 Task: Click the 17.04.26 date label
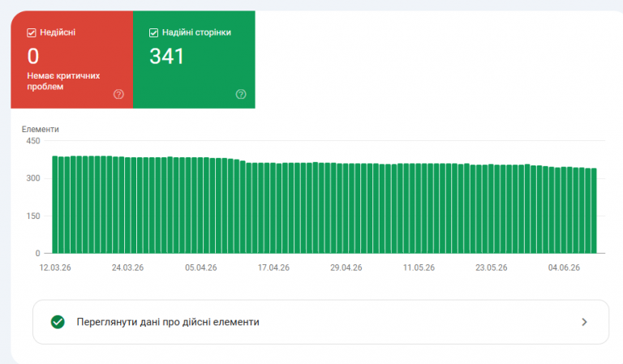click(x=273, y=268)
